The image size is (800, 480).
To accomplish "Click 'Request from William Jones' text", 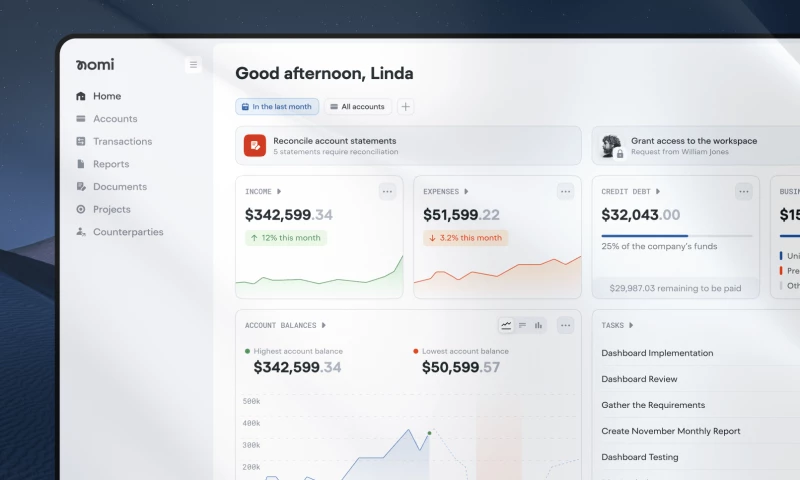I will 680,152.
